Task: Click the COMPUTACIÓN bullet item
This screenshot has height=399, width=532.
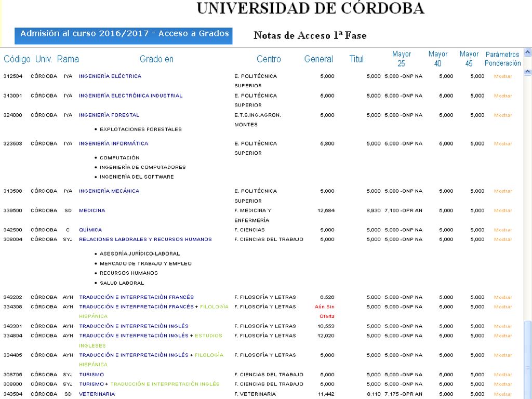Action: [119, 158]
